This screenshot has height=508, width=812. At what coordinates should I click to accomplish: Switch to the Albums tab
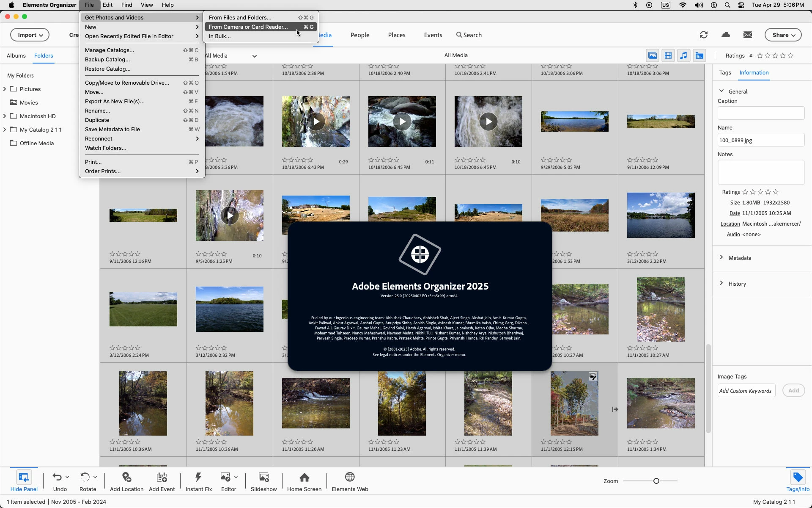point(16,56)
